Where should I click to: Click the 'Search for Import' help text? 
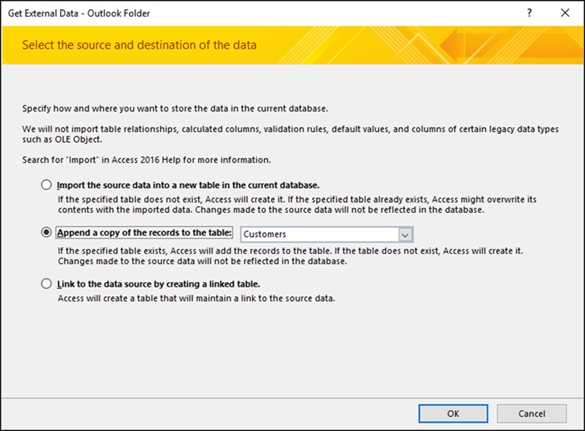146,160
